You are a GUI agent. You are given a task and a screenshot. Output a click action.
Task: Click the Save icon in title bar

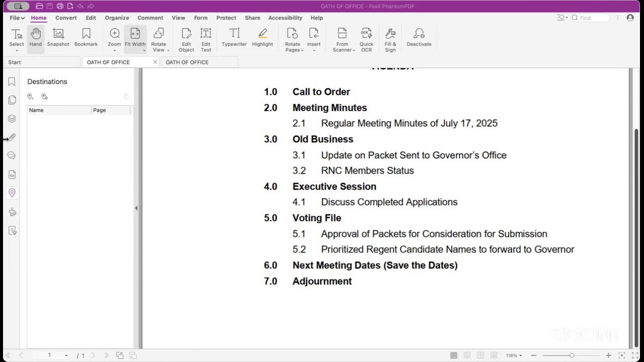point(49,6)
